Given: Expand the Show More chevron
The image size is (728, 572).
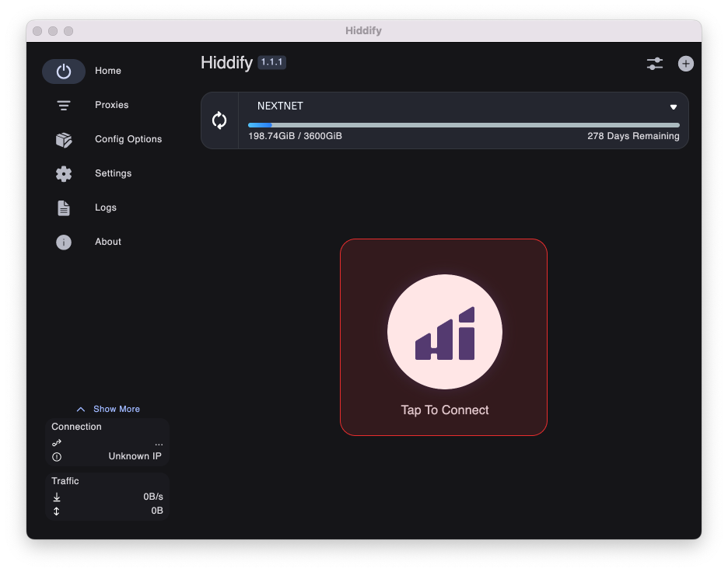Looking at the screenshot, I should pyautogui.click(x=81, y=410).
